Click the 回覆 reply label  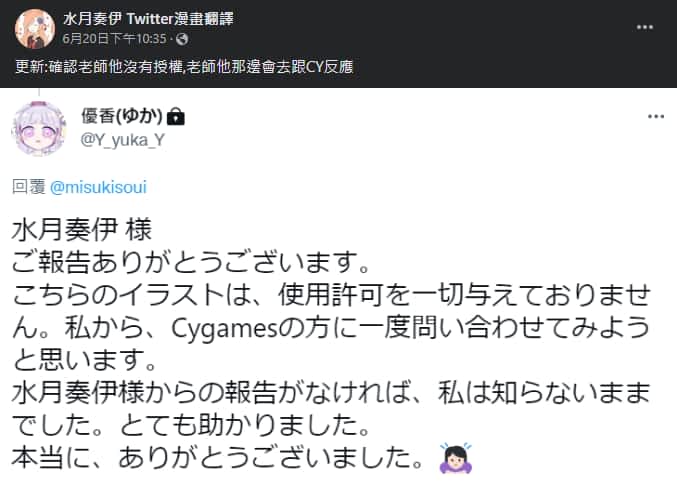(28, 187)
